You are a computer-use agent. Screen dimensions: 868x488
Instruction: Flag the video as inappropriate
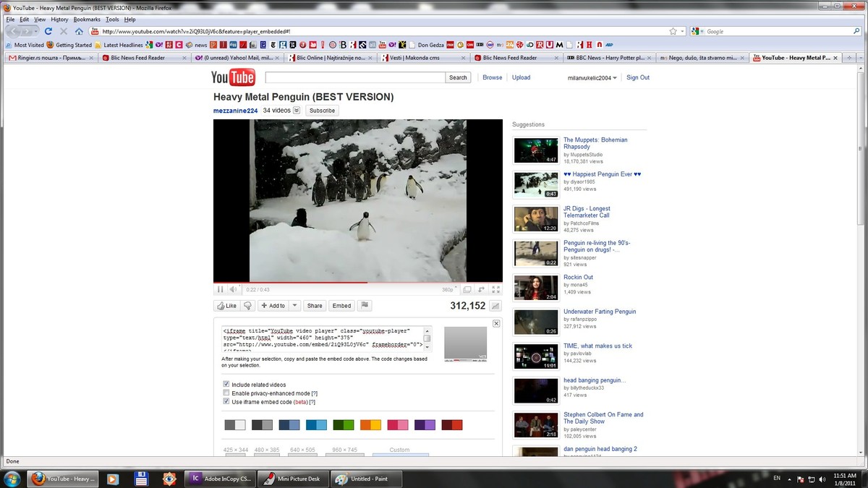pyautogui.click(x=365, y=305)
